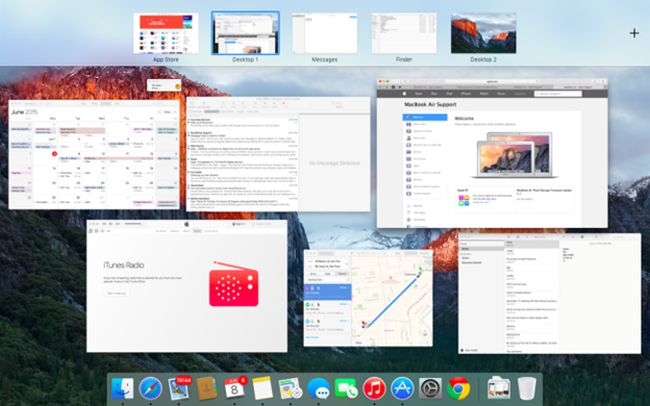Open the Calendar dock icon
The image size is (650, 406).
[235, 389]
